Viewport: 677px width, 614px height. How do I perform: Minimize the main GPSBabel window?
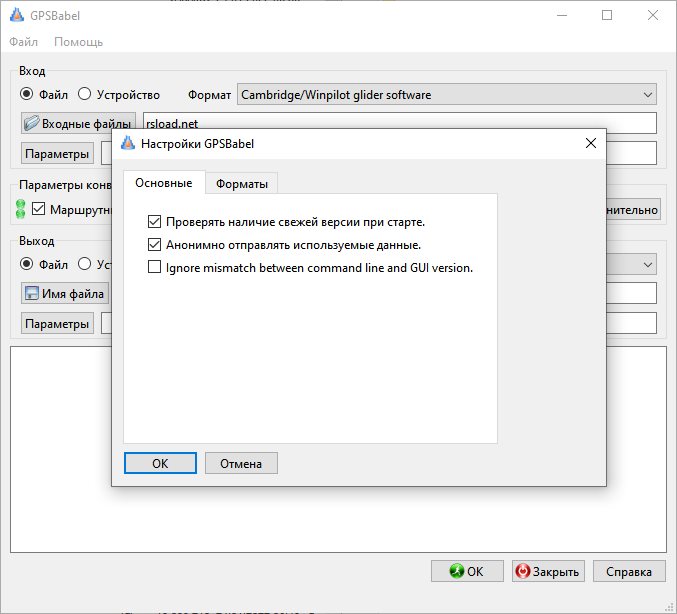[562, 15]
